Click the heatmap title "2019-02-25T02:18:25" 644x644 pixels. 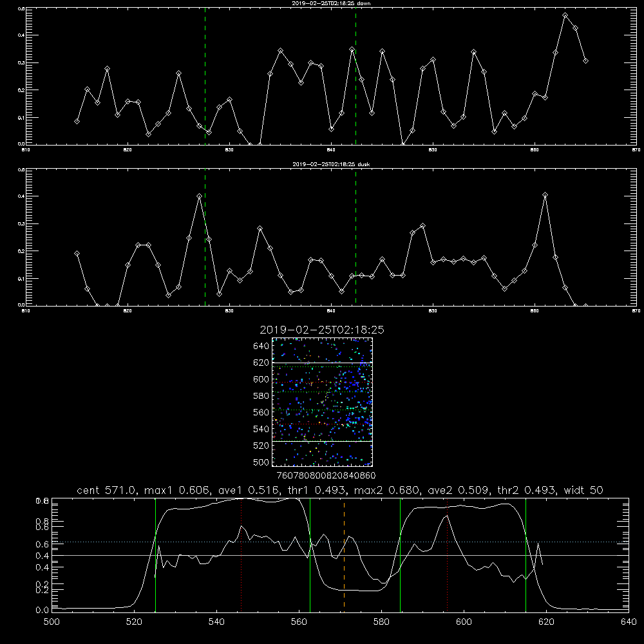tap(322, 330)
